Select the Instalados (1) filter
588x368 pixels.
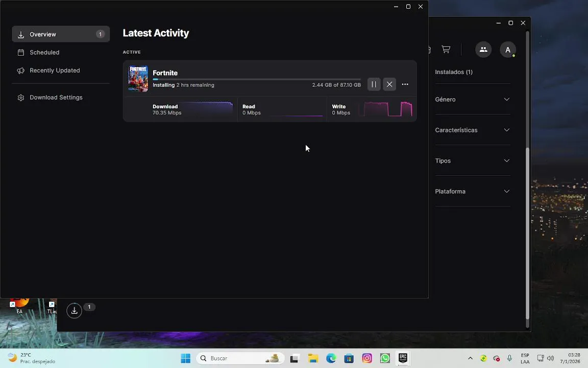click(x=454, y=72)
